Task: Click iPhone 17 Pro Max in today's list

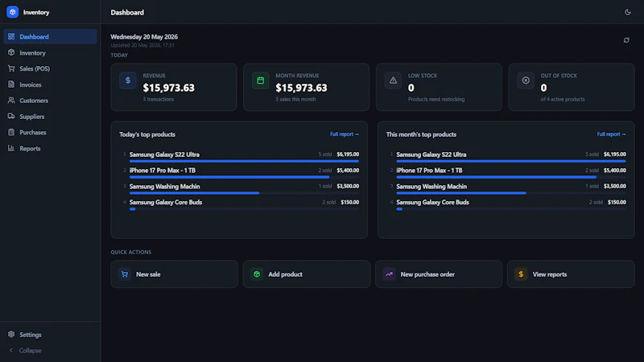Action: pos(163,171)
